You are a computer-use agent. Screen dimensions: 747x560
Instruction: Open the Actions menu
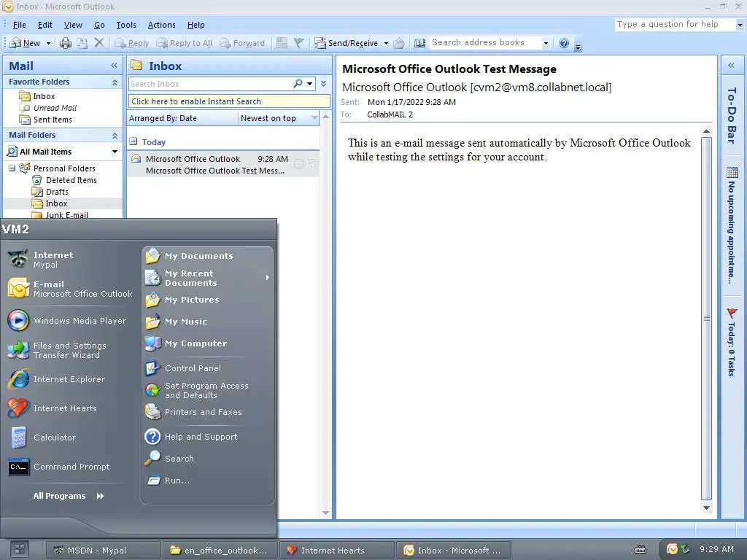point(161,25)
